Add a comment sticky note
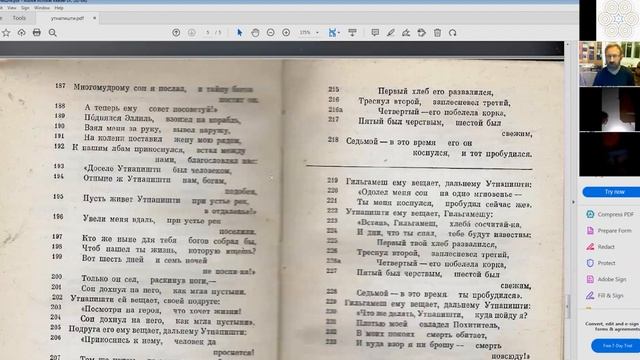The height and width of the screenshot is (360, 640). pos(375,33)
